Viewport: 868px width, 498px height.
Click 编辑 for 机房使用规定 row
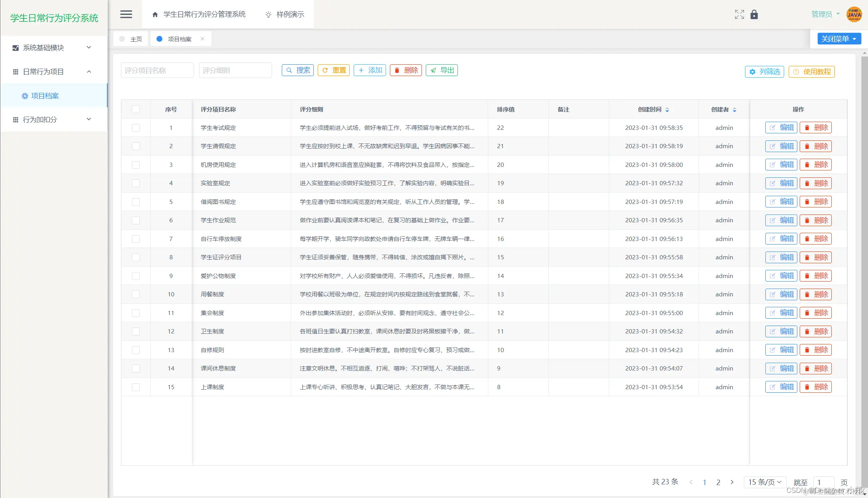pos(781,165)
